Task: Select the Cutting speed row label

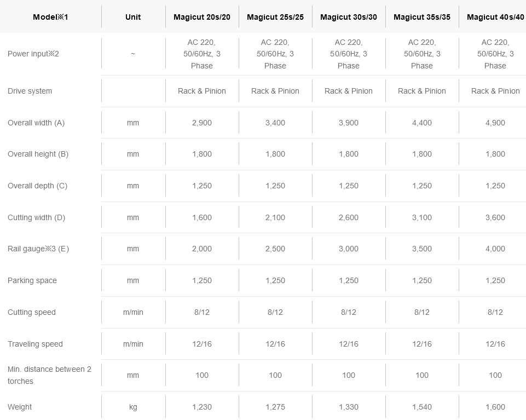Action: 32,312
